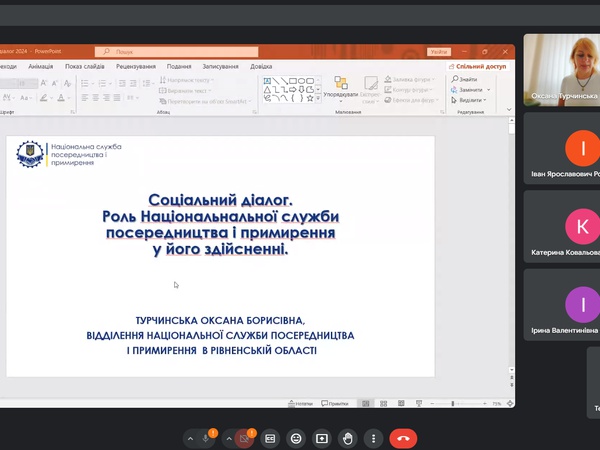Open the Записування ribbon tab
This screenshot has width=600, height=450.
[x=220, y=66]
